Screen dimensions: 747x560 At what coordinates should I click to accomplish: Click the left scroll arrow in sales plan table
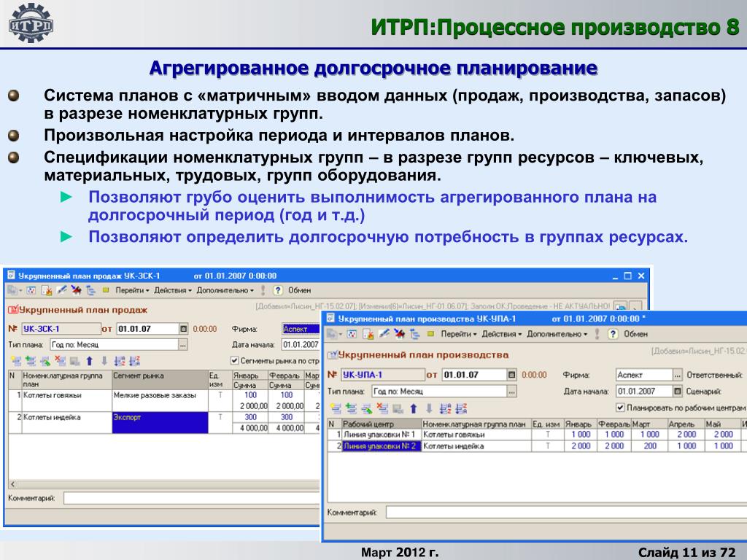pos(13,484)
